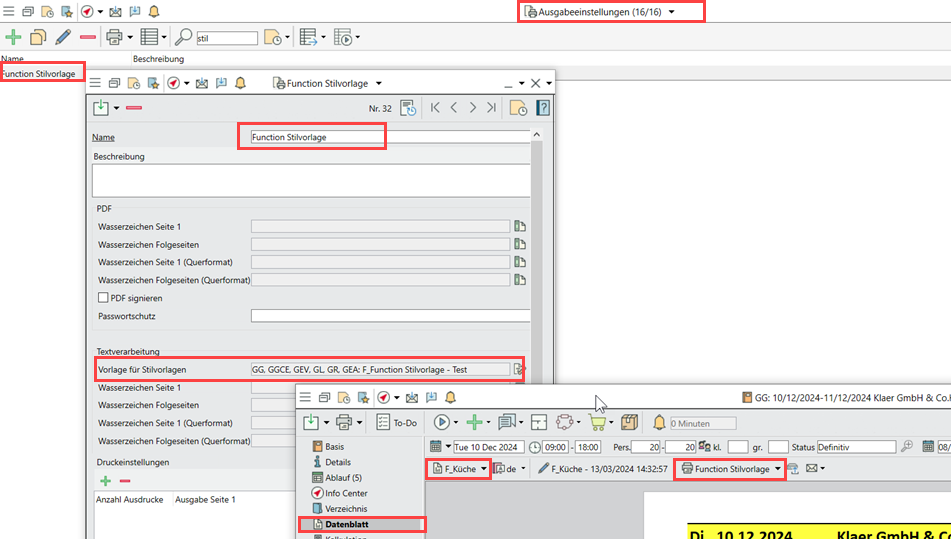The image size is (951, 539).
Task: Click the file icon beside Wasserzeichen Seite 1 (PDF)
Action: coord(519,227)
